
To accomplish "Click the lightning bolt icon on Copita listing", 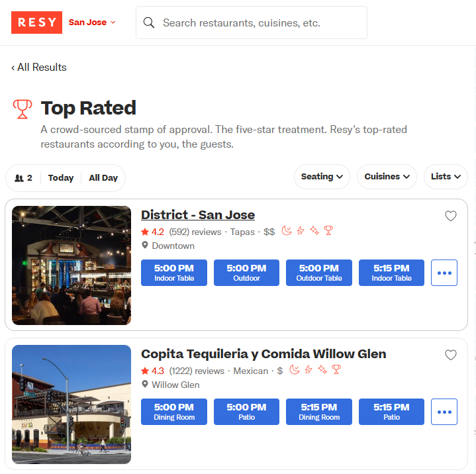I will pos(309,370).
